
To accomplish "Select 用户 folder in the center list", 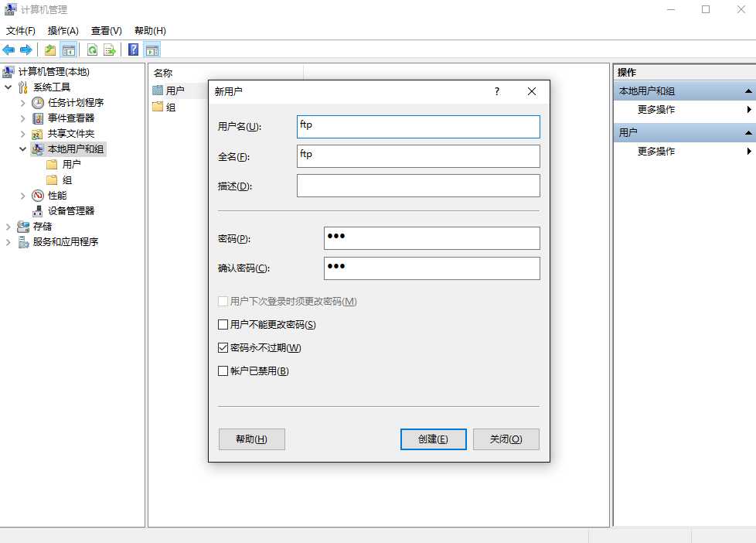I will coord(175,90).
